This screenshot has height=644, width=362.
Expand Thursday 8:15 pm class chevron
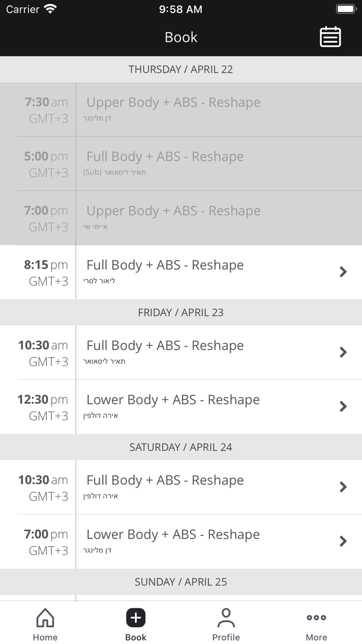click(x=343, y=272)
